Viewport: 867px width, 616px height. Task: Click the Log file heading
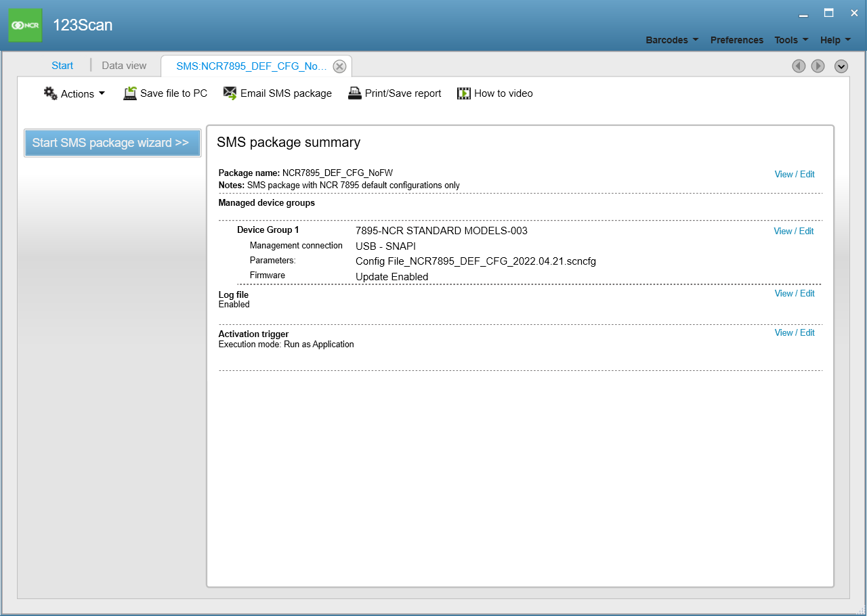pyautogui.click(x=233, y=294)
